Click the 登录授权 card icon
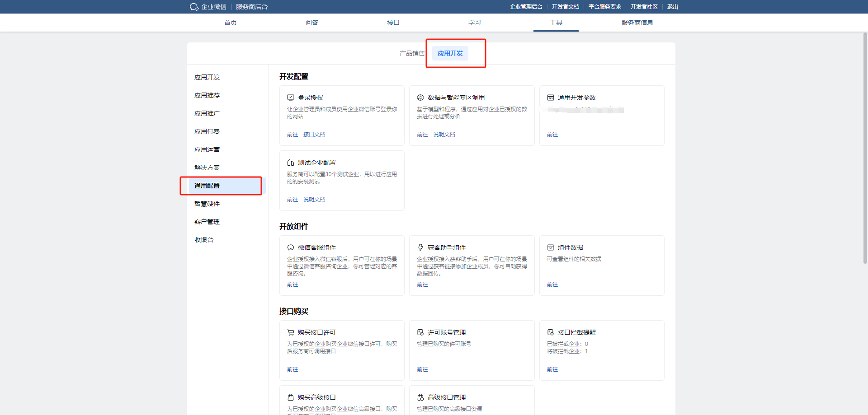This screenshot has height=415, width=868. [291, 98]
